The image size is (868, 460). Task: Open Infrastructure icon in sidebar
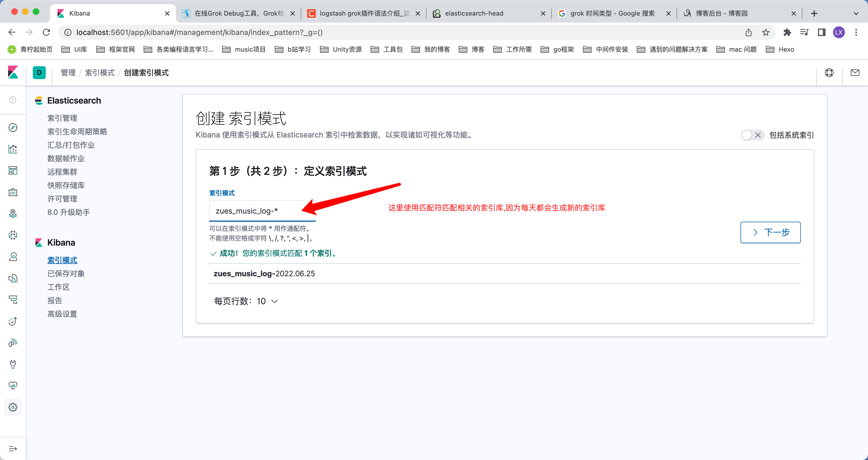[13, 257]
